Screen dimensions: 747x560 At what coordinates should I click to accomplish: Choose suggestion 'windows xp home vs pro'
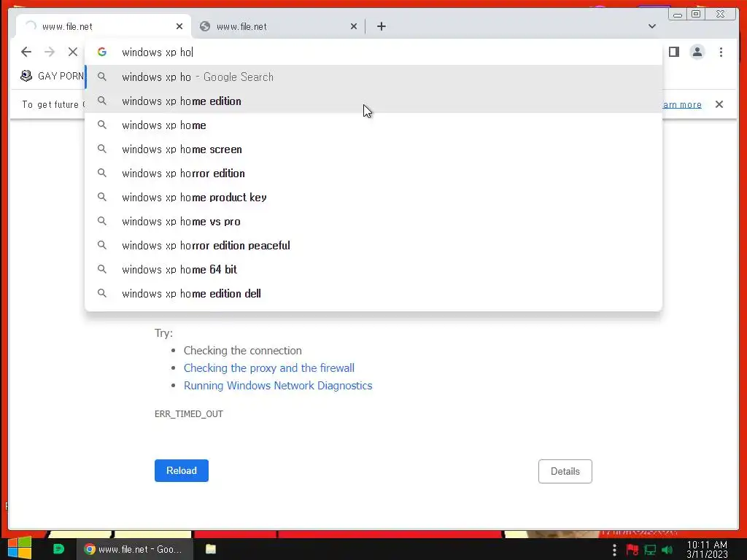click(373, 222)
